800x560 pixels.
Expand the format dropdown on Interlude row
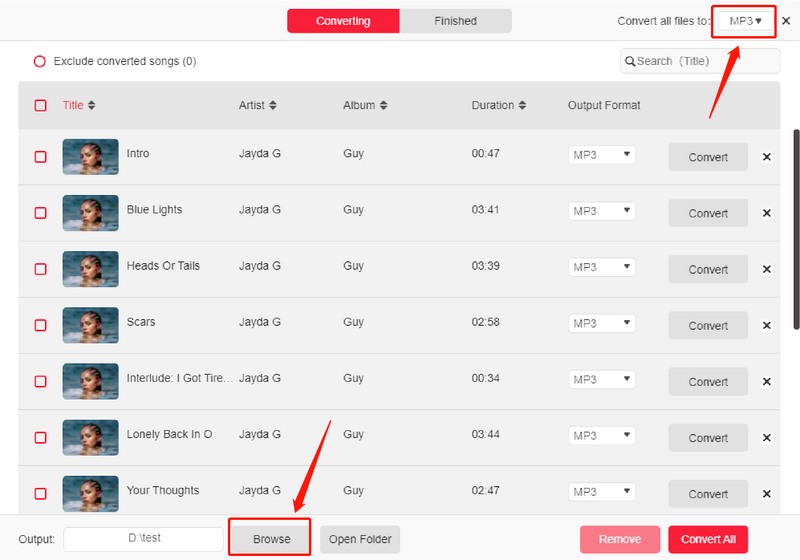coord(602,379)
